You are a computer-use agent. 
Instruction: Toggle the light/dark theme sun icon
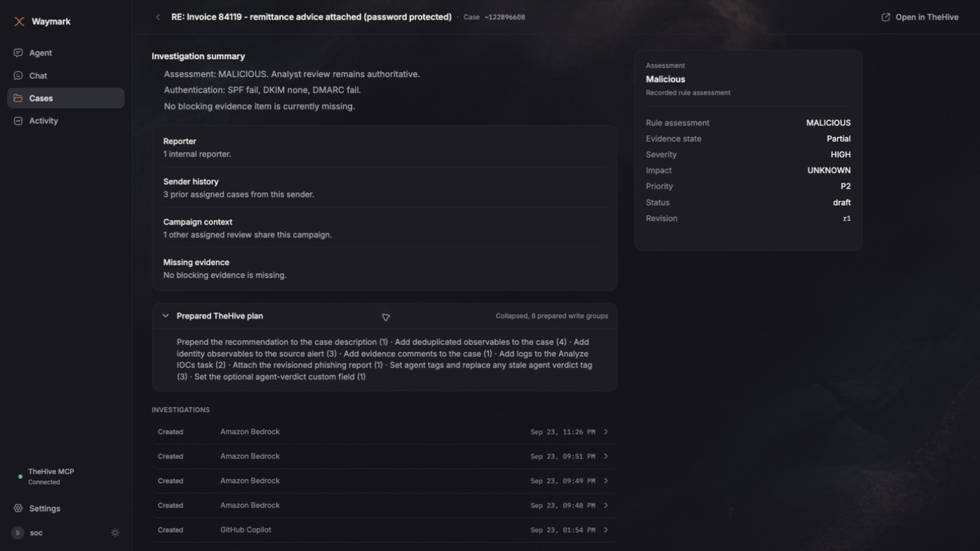point(115,533)
